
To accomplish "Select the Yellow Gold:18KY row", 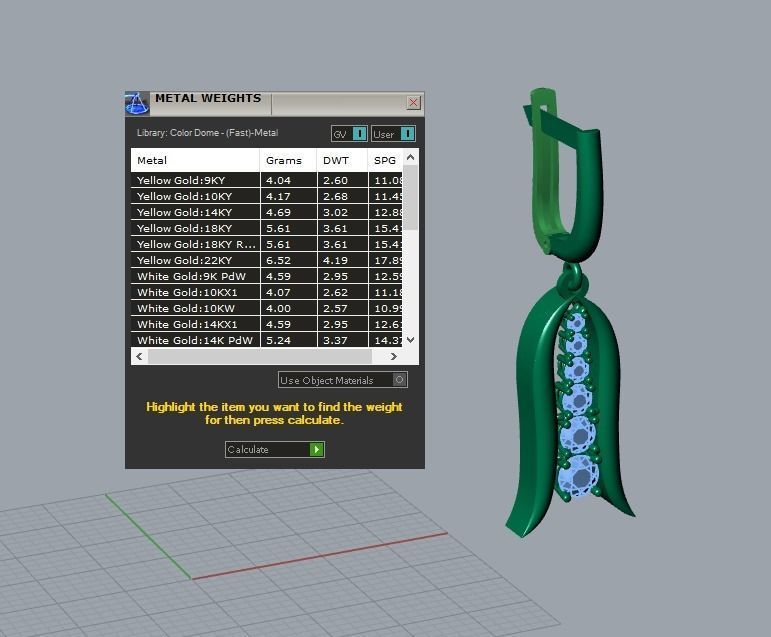I will [267, 228].
